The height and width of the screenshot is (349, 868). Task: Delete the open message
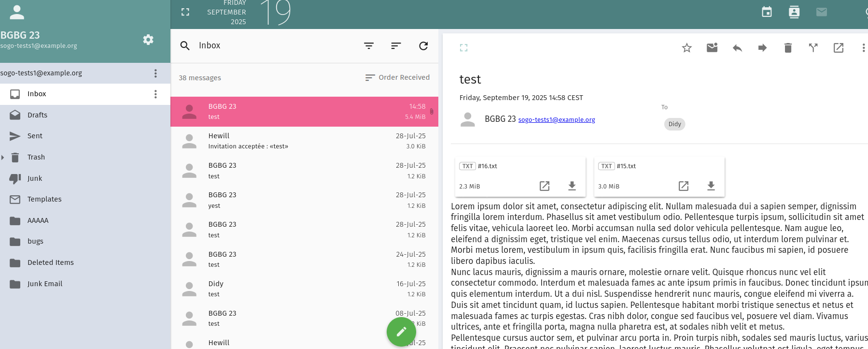pyautogui.click(x=788, y=48)
